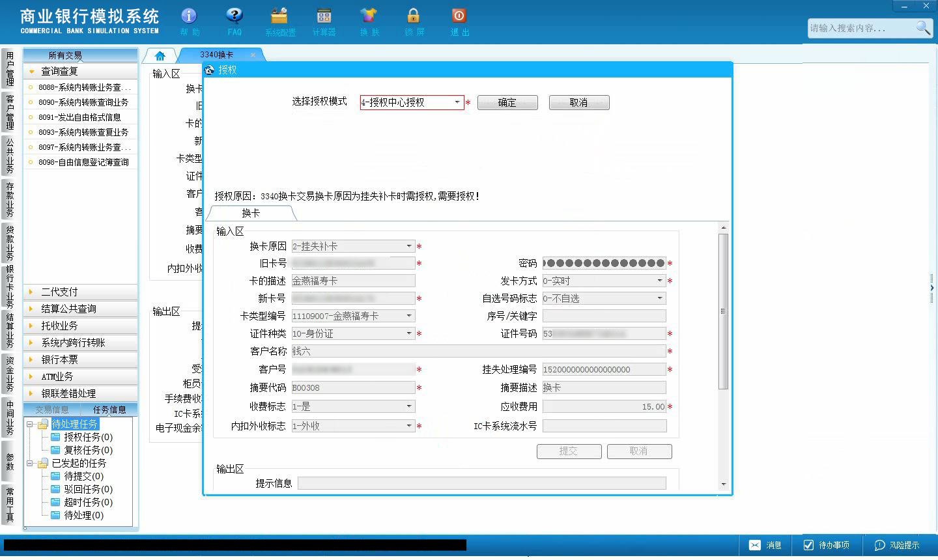Viewport: 938px width, 560px height.
Task: Expand the 结算公共查询 section
Action: click(81, 309)
